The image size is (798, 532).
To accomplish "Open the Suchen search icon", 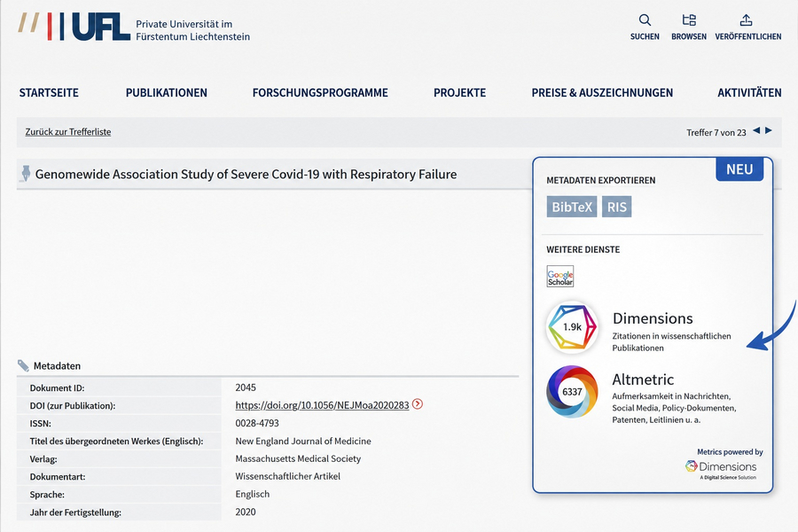I will pyautogui.click(x=645, y=20).
